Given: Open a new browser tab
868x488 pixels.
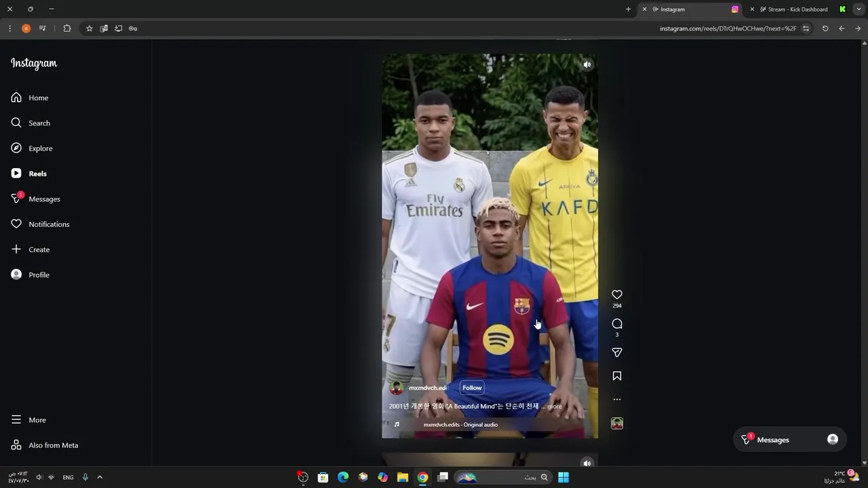Looking at the screenshot, I should [628, 9].
